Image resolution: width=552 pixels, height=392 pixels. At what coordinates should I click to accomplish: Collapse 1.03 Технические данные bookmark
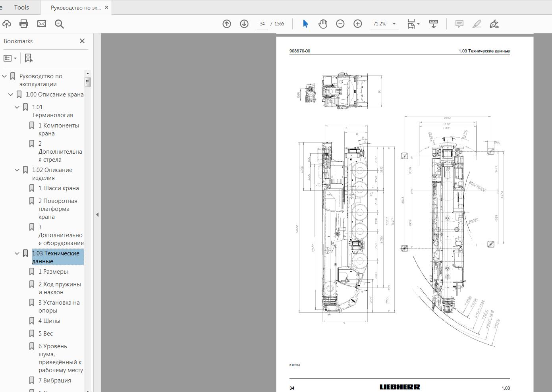[x=17, y=253]
